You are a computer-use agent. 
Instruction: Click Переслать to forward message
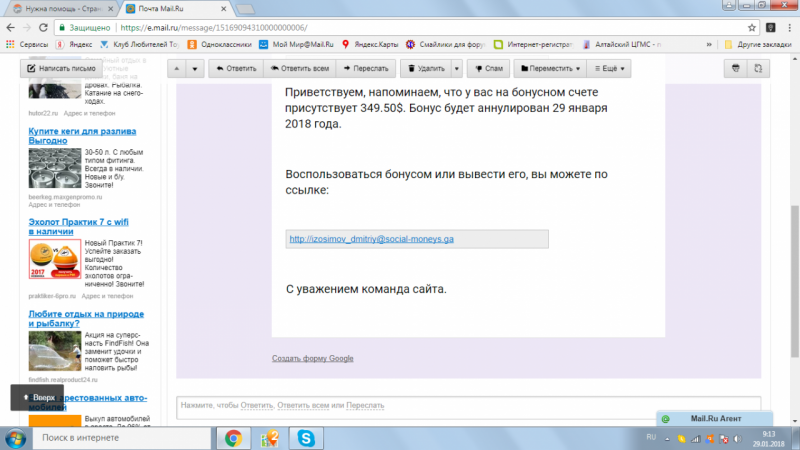click(x=366, y=68)
